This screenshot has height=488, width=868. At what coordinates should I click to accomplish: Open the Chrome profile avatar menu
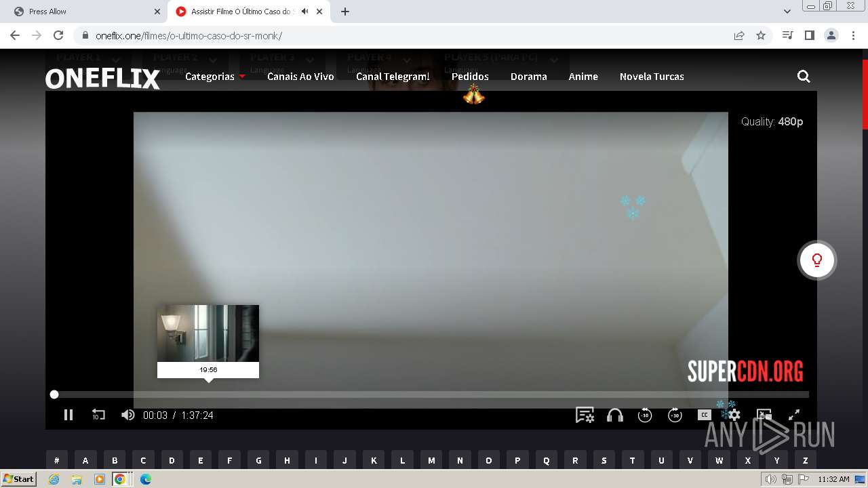(831, 35)
